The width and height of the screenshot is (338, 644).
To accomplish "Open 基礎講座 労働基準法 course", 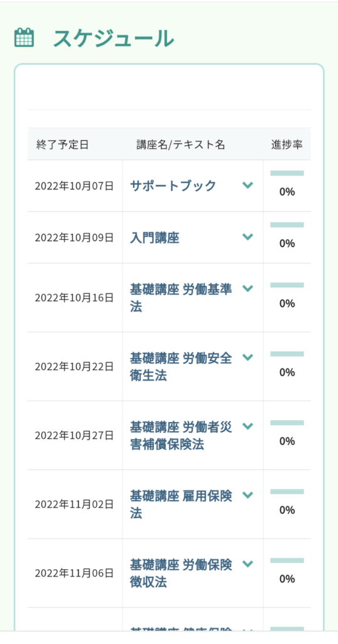I will point(181,297).
